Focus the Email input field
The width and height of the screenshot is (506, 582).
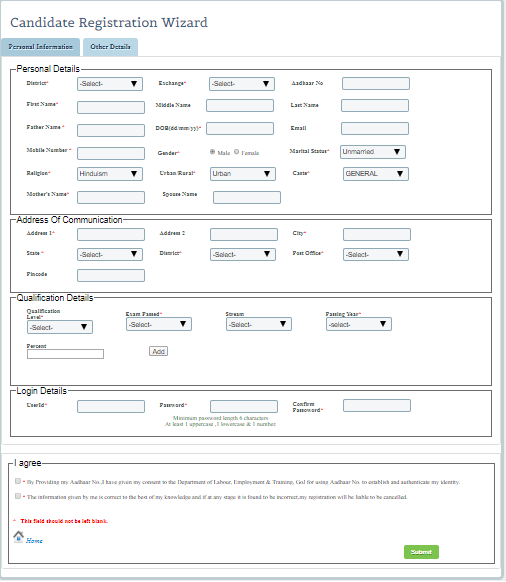click(x=375, y=128)
